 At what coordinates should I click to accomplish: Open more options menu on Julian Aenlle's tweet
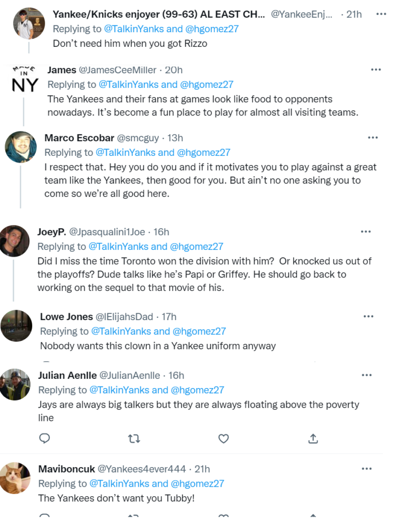(367, 375)
